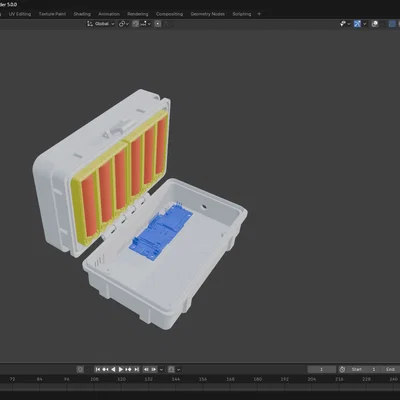Play the animation in reverse

[113, 369]
